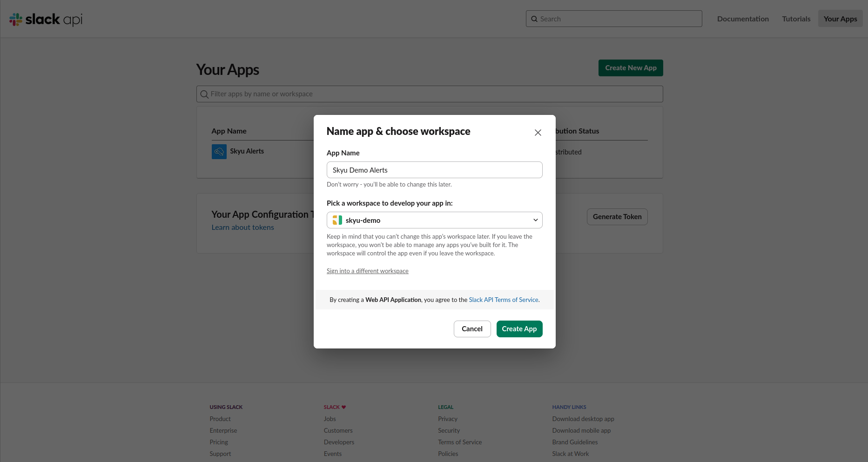Focus the header Search field
868x462 pixels.
(614, 19)
